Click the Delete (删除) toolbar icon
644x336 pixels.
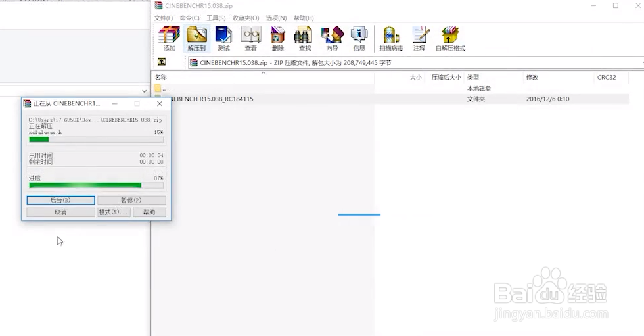pos(278,38)
